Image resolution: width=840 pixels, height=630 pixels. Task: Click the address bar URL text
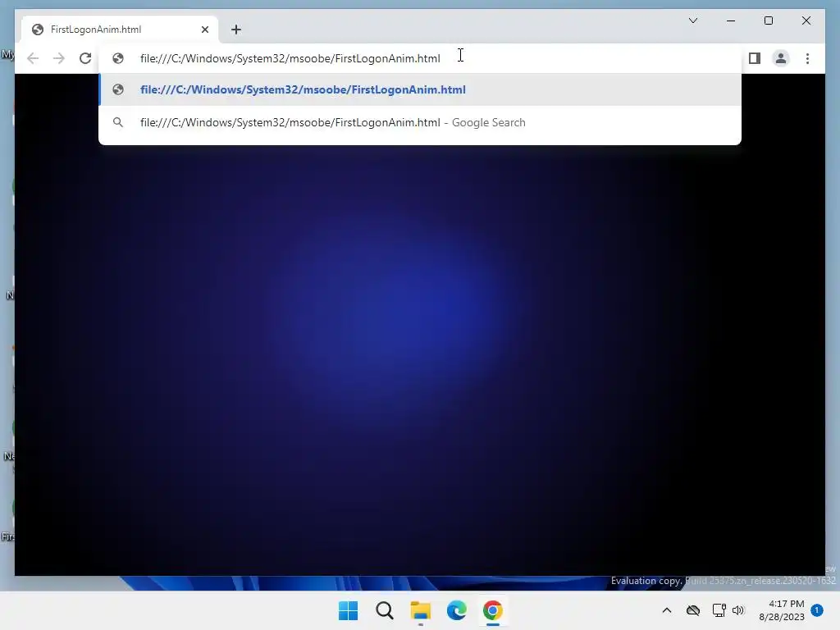coord(290,58)
